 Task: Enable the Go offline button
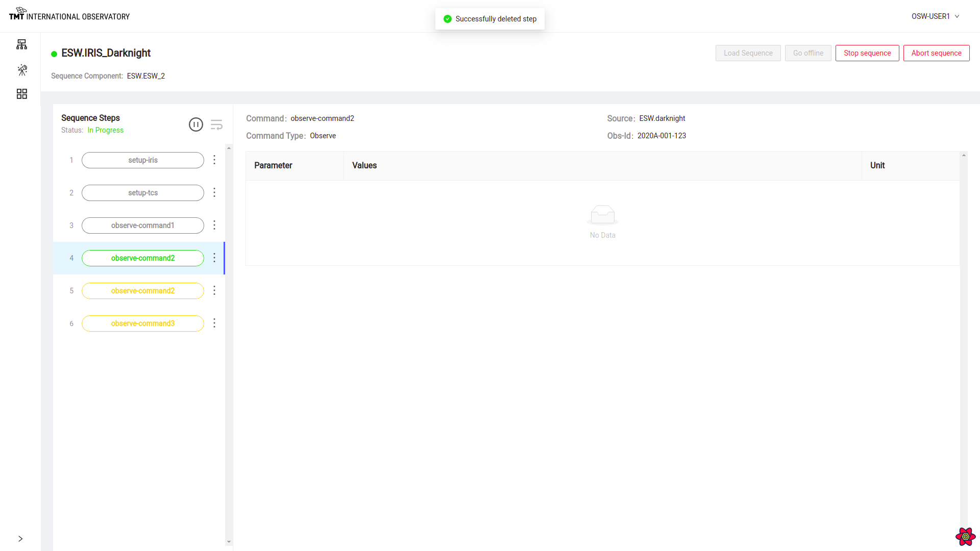pyautogui.click(x=807, y=53)
